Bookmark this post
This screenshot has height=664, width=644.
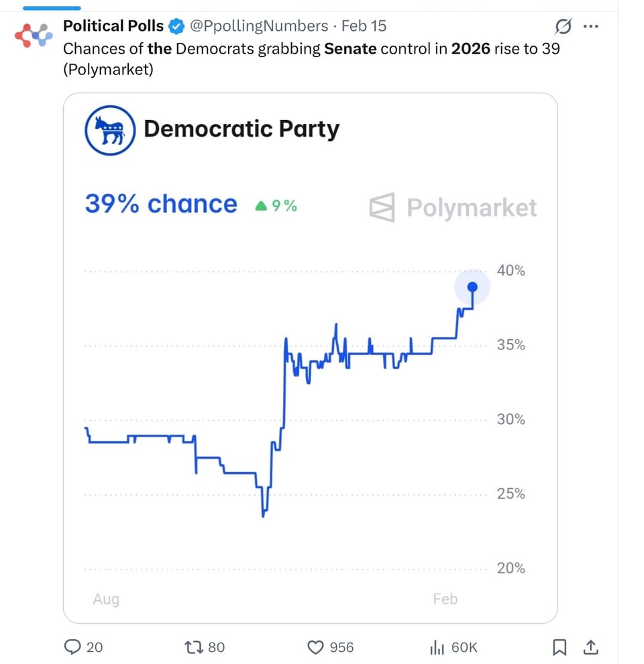(561, 647)
